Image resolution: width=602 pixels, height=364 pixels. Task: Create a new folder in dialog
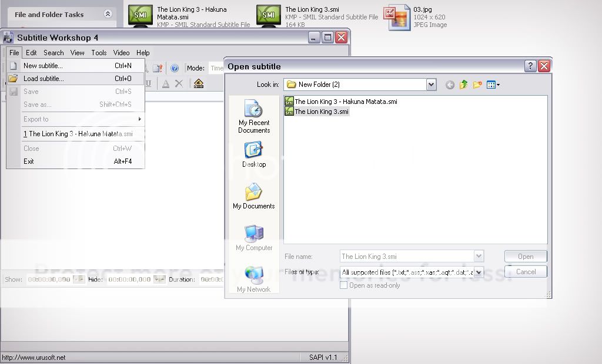tap(477, 85)
